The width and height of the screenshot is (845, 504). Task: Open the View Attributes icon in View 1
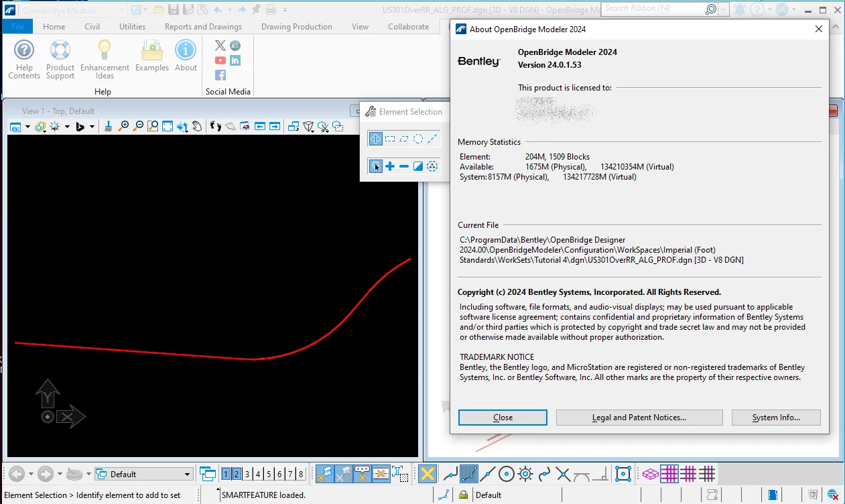click(x=15, y=126)
